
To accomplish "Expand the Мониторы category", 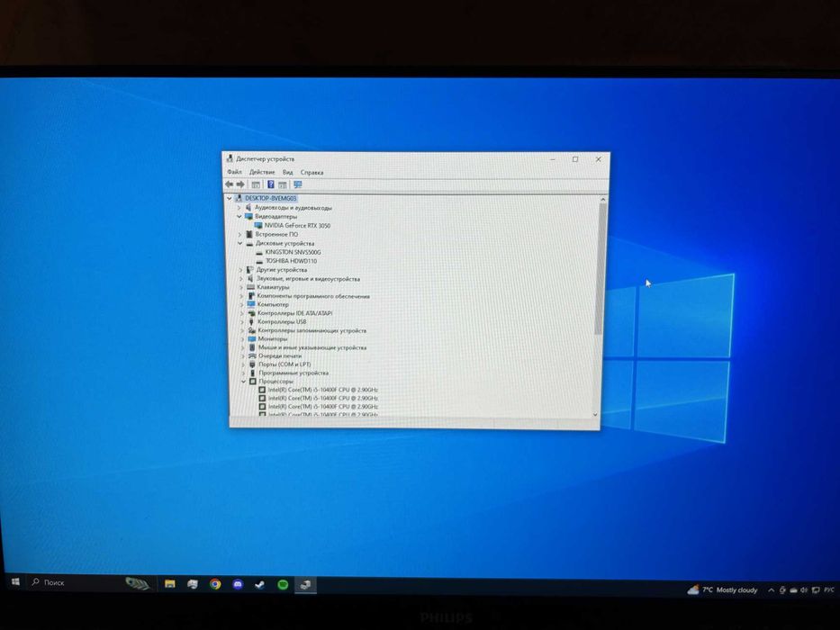I will [243, 339].
